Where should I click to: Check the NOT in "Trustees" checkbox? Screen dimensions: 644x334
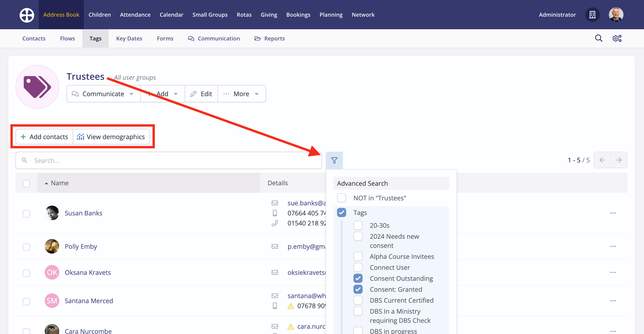pos(342,198)
